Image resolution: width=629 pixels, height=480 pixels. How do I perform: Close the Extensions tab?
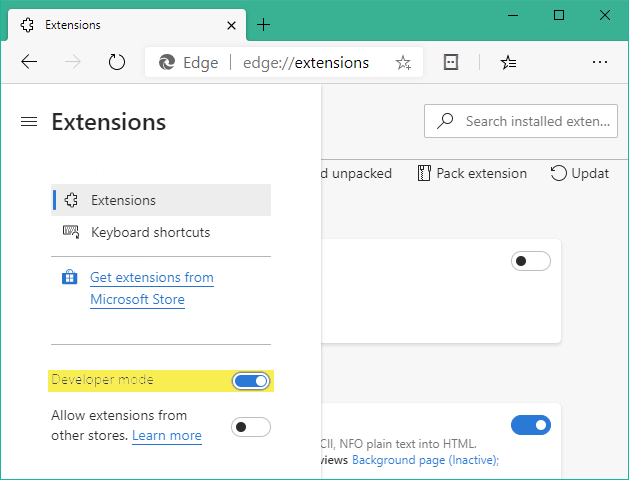pos(231,26)
